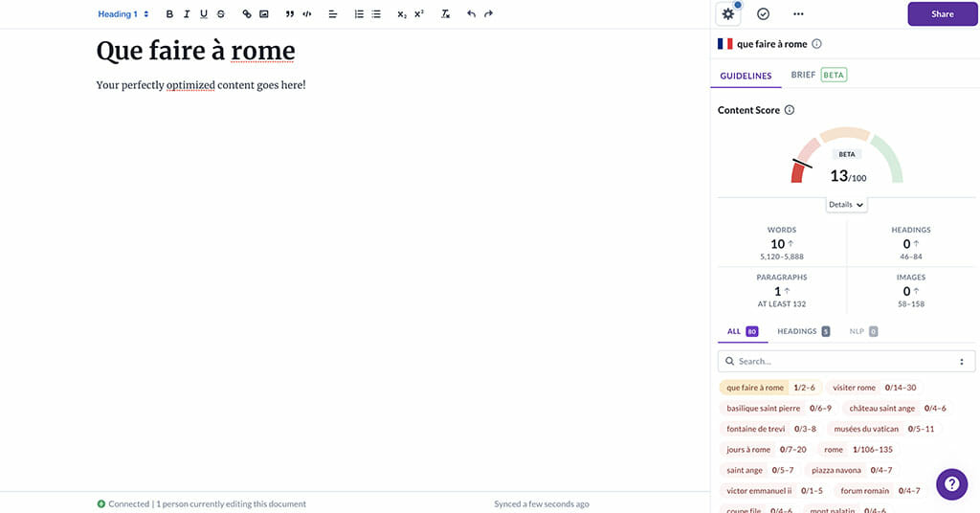Click the 'basilique saint pierre' term chip
Screen dimensions: 980x513
(778, 408)
